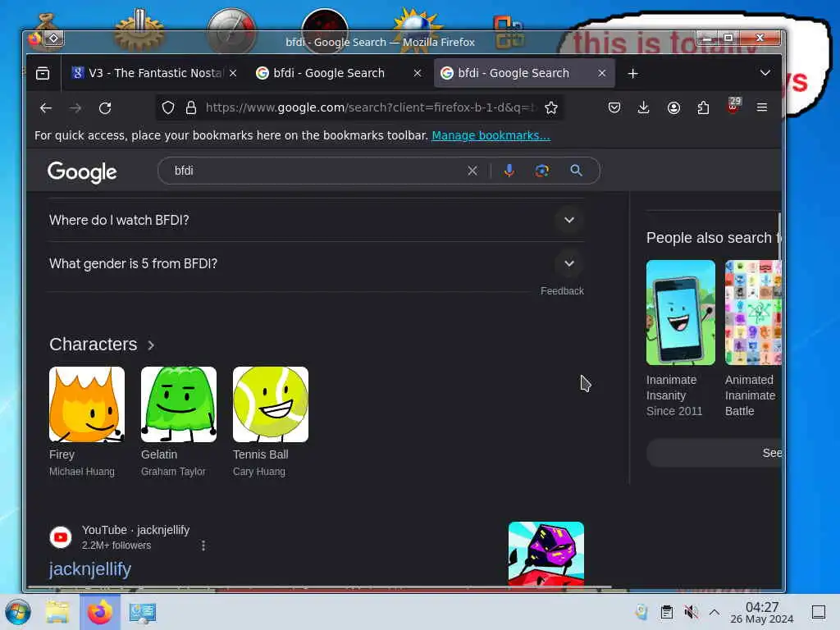Bookmark this page with the star
Image resolution: width=840 pixels, height=630 pixels.
pyautogui.click(x=550, y=107)
